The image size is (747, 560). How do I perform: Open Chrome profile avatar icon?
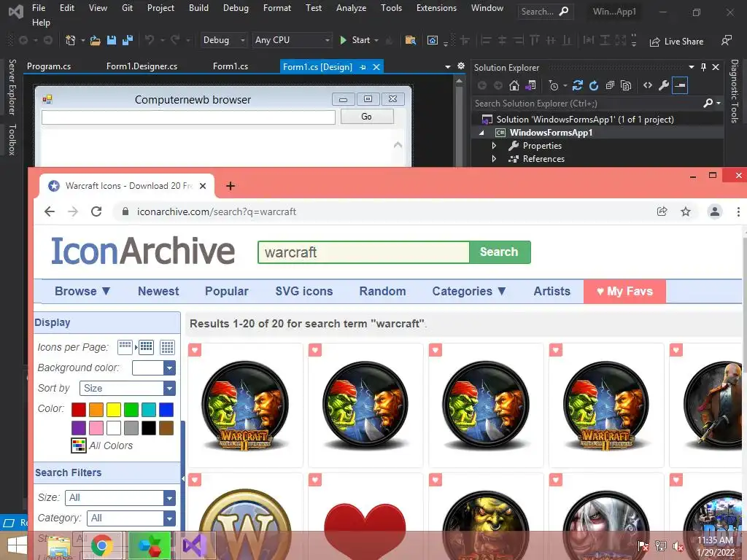click(715, 211)
